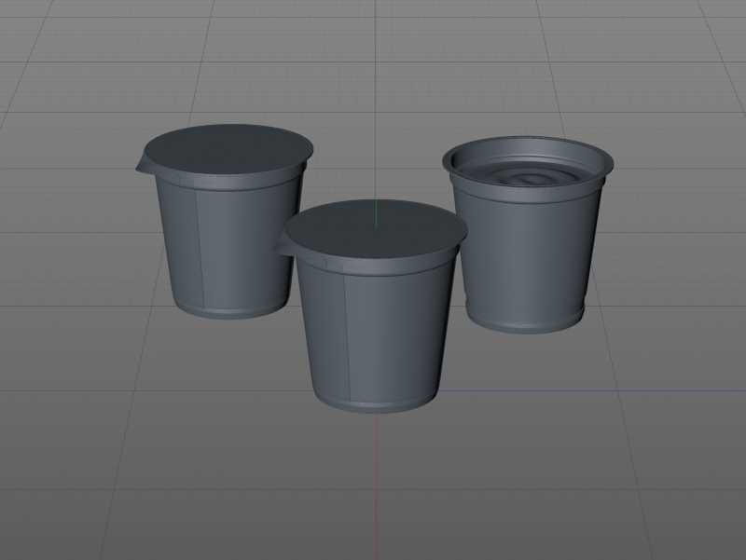Select the middle cup in the foreground

373,307
